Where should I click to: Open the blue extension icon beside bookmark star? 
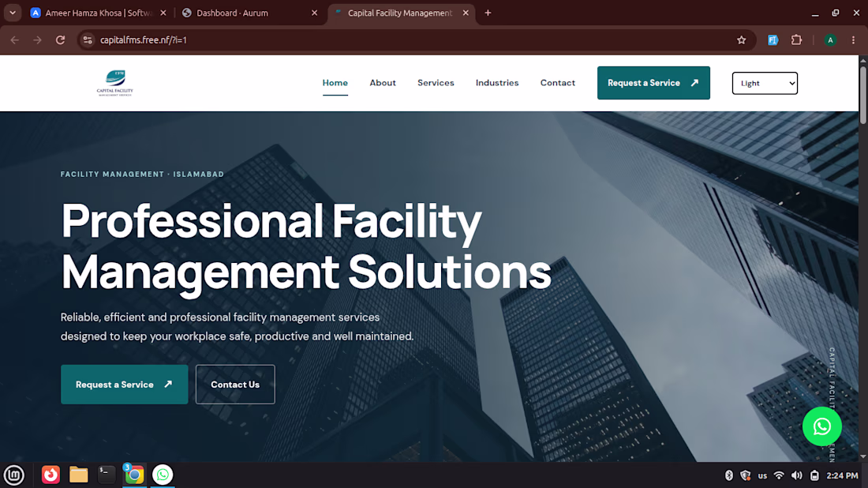[x=773, y=40]
